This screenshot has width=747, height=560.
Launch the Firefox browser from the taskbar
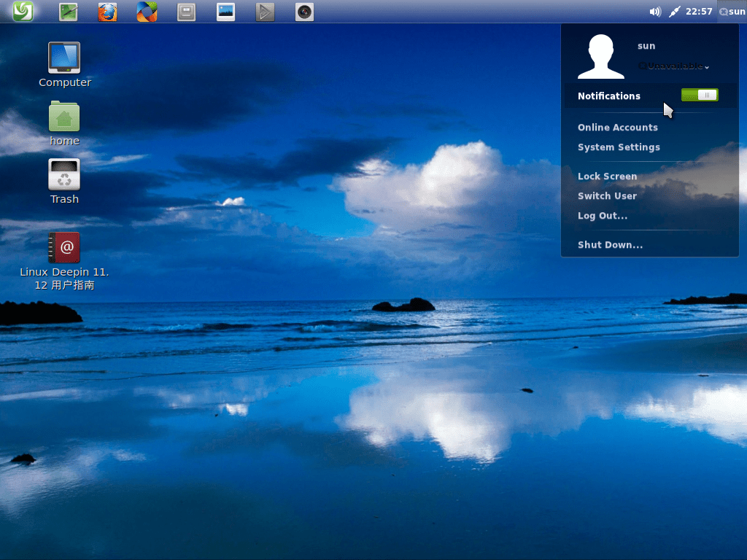[107, 11]
